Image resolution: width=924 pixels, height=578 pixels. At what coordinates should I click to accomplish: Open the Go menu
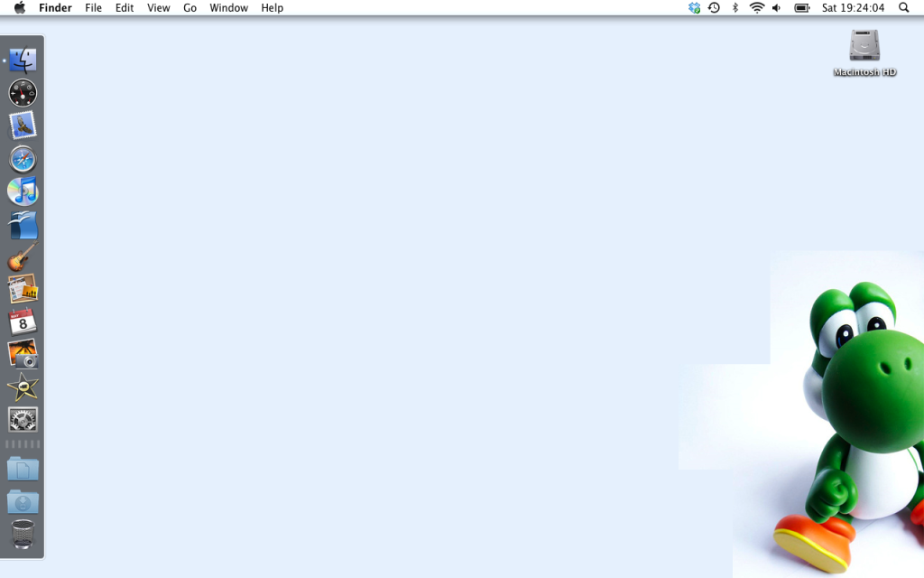(189, 7)
